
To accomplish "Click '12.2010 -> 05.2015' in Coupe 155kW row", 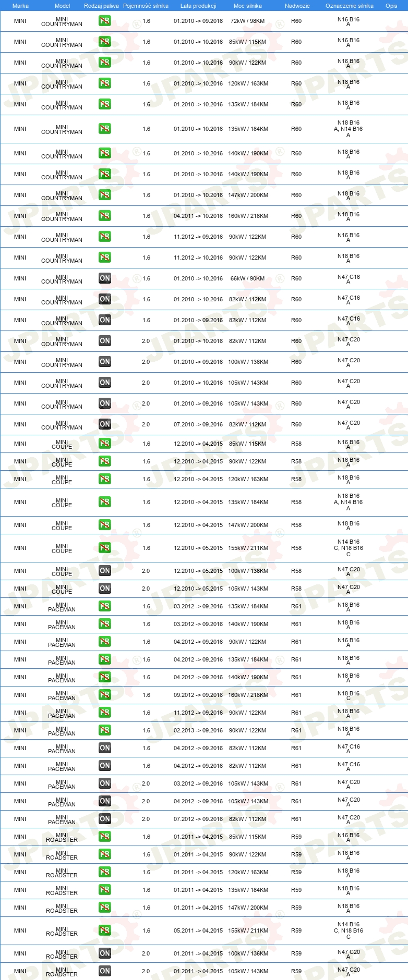I will [x=198, y=548].
